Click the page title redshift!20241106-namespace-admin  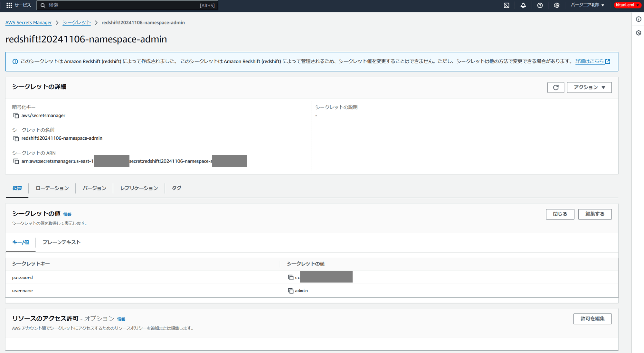[86, 39]
